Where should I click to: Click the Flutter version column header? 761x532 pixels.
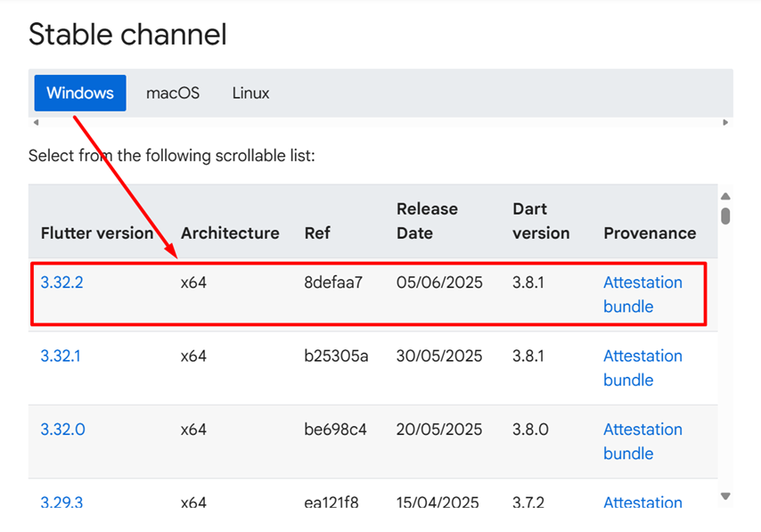tap(97, 233)
